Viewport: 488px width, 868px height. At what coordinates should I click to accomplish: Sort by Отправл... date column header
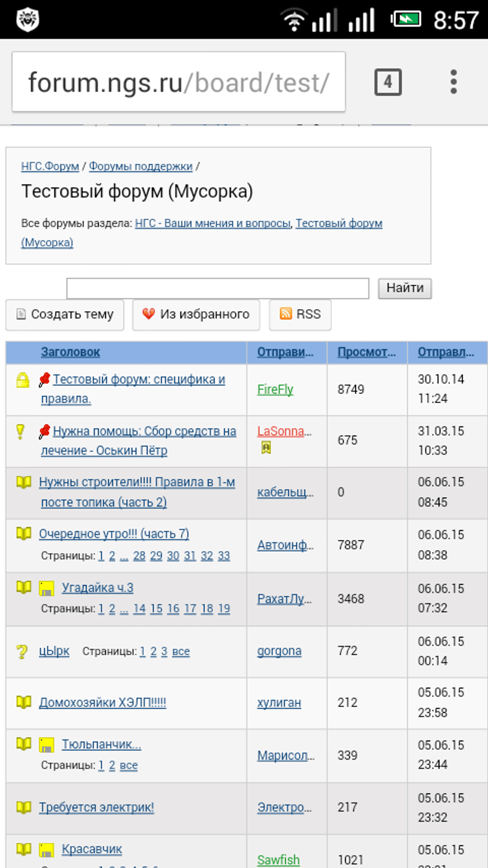(446, 352)
